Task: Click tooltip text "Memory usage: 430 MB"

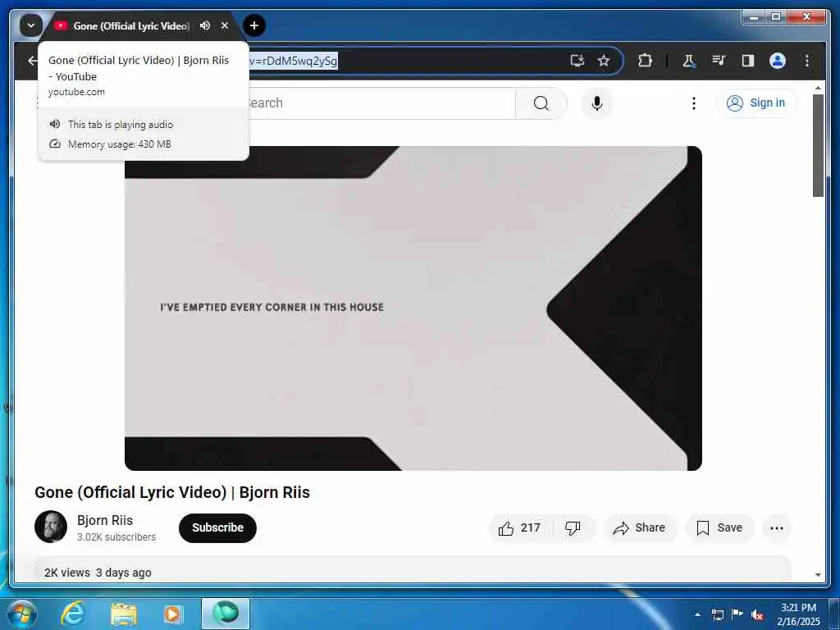Action: coord(120,144)
